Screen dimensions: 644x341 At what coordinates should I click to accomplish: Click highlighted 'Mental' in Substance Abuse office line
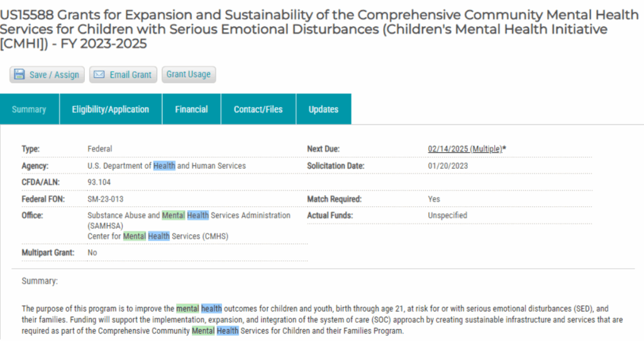point(173,215)
